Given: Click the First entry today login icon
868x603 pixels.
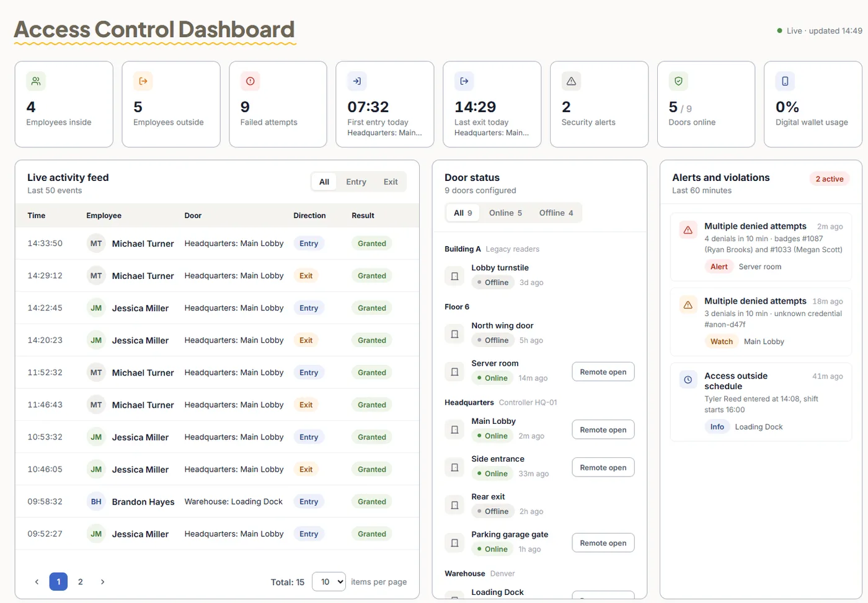Looking at the screenshot, I should (357, 81).
